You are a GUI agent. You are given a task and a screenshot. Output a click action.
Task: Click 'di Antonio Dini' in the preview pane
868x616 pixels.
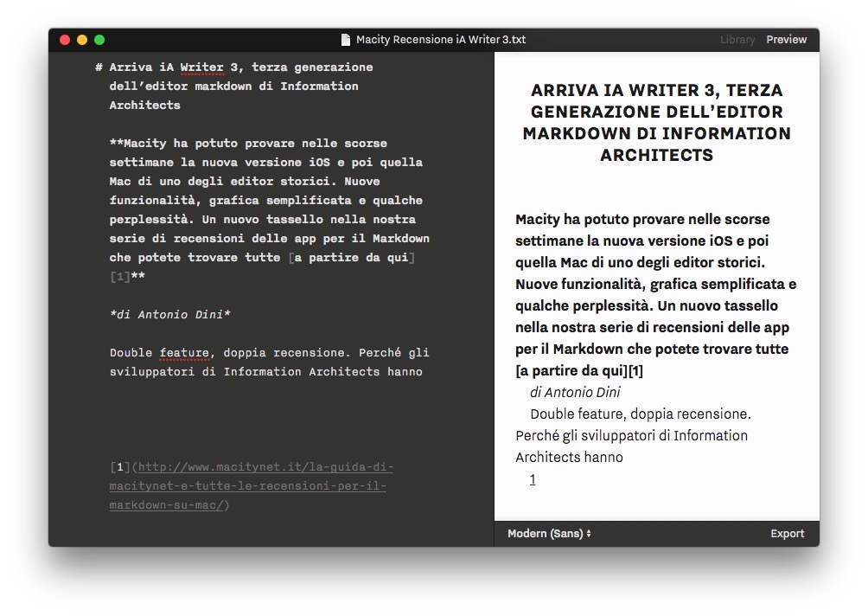(x=575, y=392)
